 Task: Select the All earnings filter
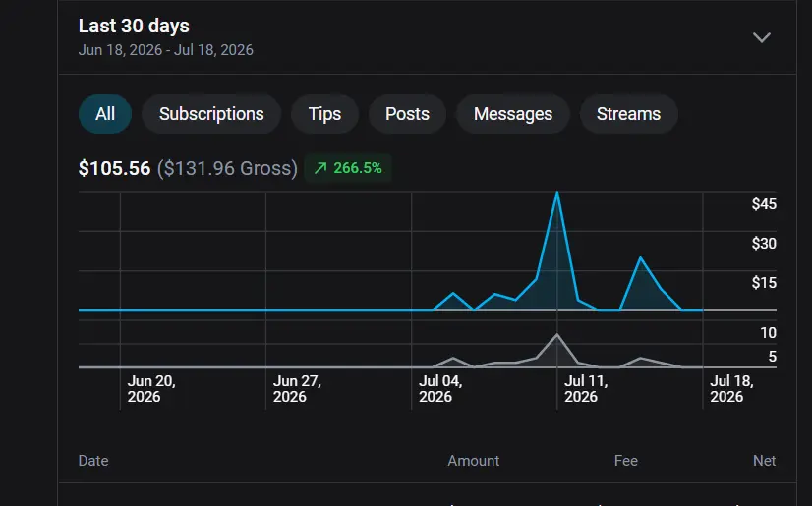click(105, 114)
